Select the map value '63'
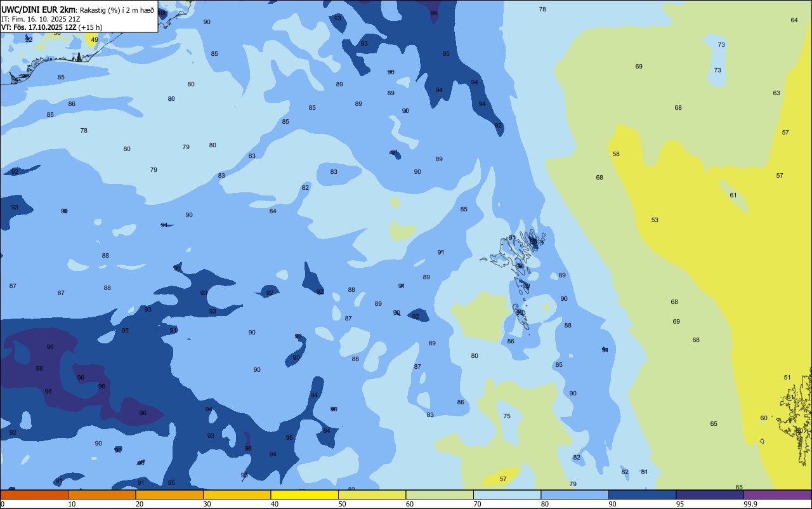Viewport: 812px width, 509px height. (x=776, y=93)
